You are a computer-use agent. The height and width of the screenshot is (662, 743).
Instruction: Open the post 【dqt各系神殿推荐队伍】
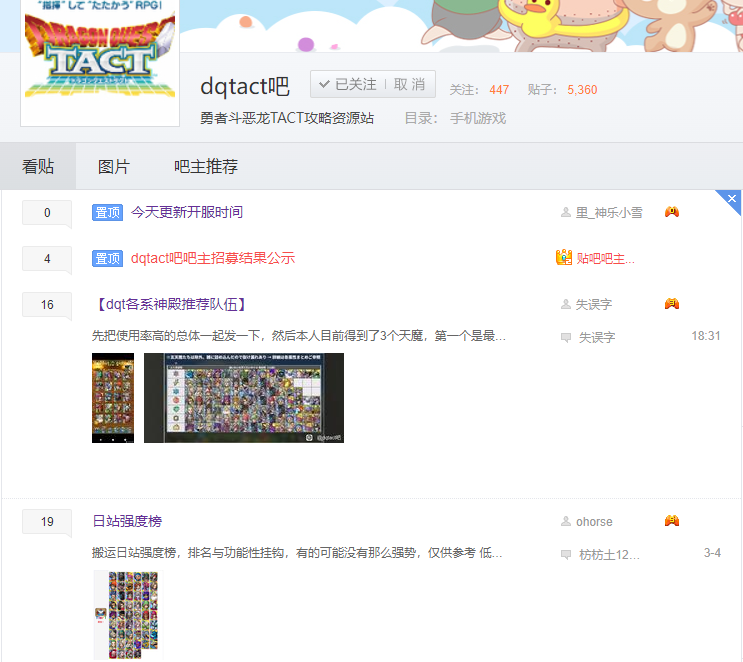point(171,304)
